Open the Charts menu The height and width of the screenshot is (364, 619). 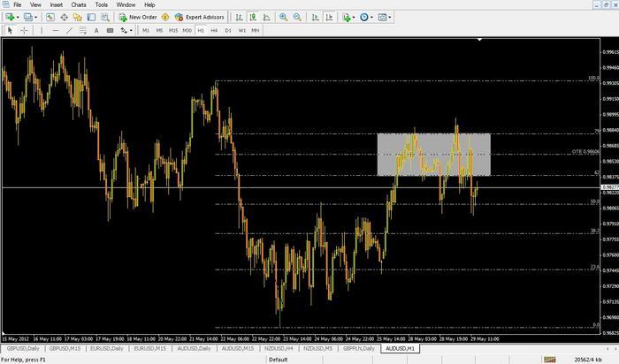tap(79, 4)
